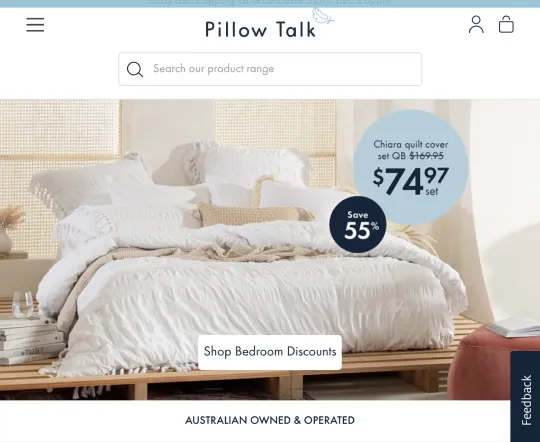Click Australian Owned & Operated text

(x=270, y=420)
